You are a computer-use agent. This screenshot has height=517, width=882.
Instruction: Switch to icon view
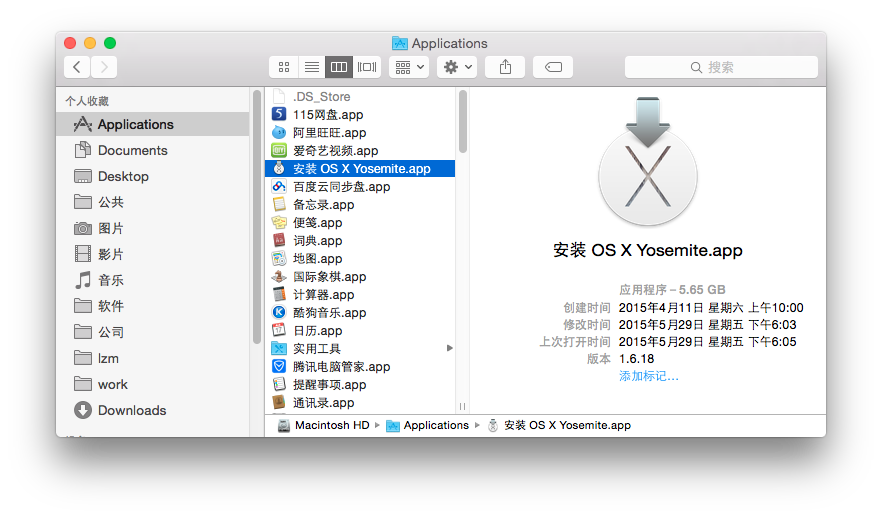284,67
